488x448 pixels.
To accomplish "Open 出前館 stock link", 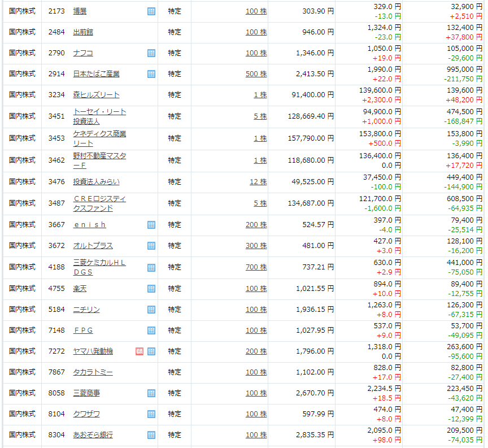I will [x=83, y=32].
